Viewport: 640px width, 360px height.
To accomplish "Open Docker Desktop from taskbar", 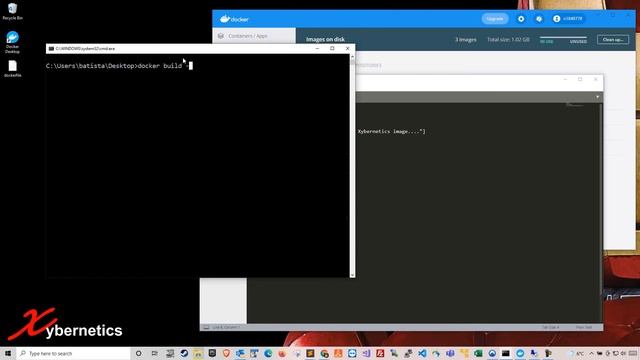I will click(x=520, y=353).
